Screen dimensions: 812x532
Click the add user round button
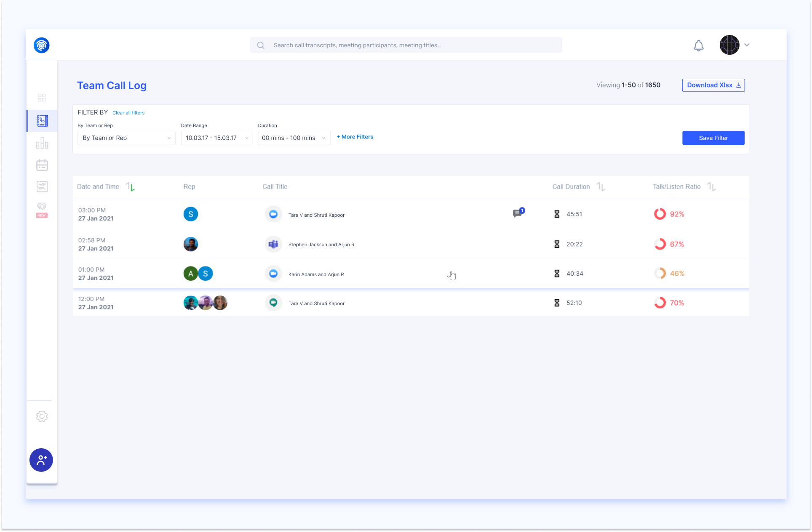click(41, 460)
